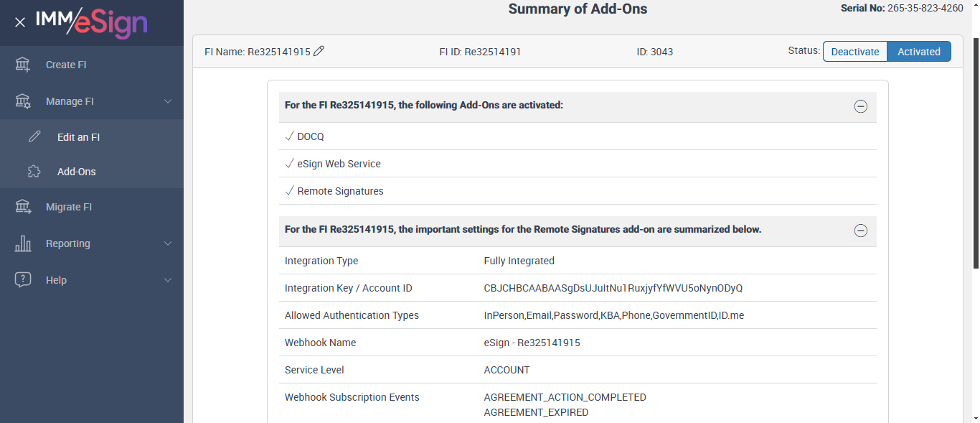Click the IMM eSign logo
This screenshot has height=423, width=980.
[91, 22]
